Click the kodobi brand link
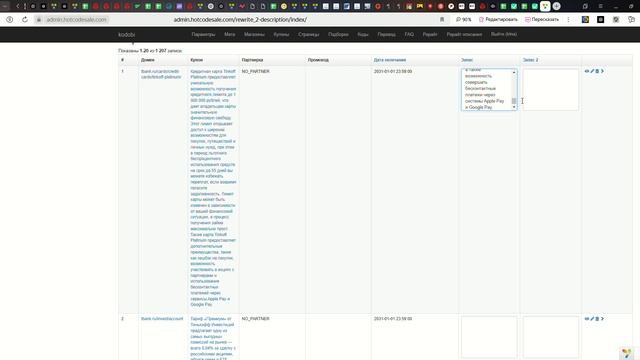Image resolution: width=640 pixels, height=360 pixels. pos(127,35)
